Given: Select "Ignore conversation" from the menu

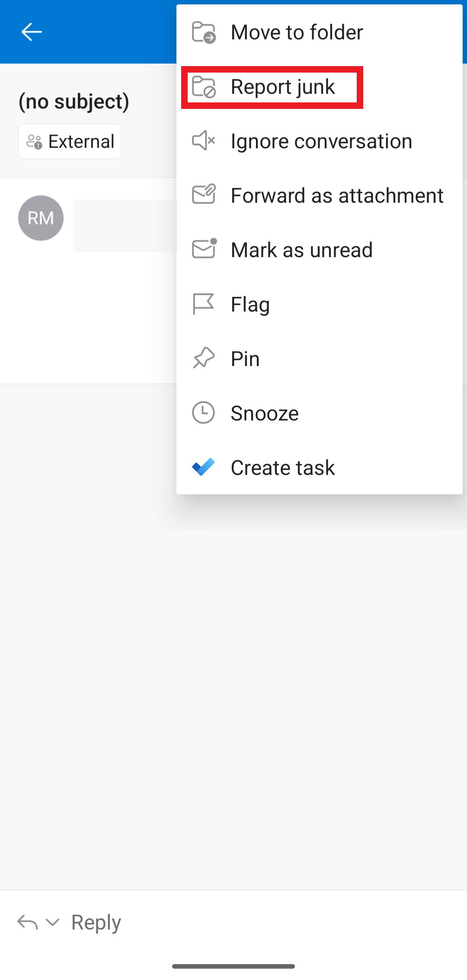Looking at the screenshot, I should click(321, 141).
